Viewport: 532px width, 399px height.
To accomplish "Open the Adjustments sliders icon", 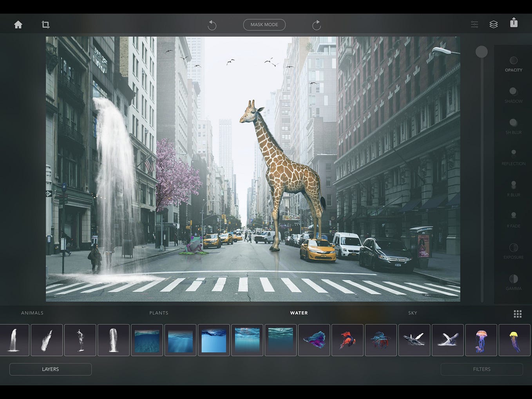I will 474,24.
